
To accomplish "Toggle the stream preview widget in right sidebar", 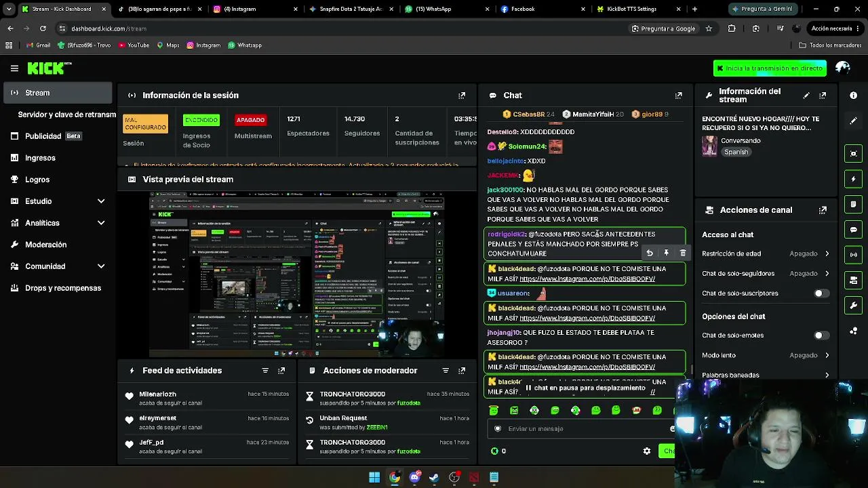I will [854, 153].
